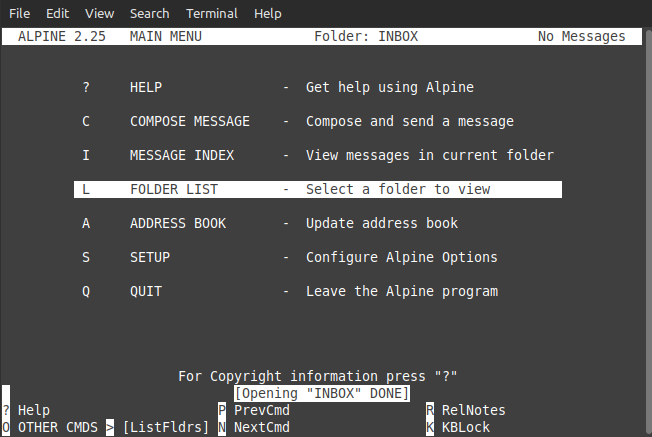This screenshot has width=652, height=437.
Task: Click 'Update address book' description
Action: [382, 223]
